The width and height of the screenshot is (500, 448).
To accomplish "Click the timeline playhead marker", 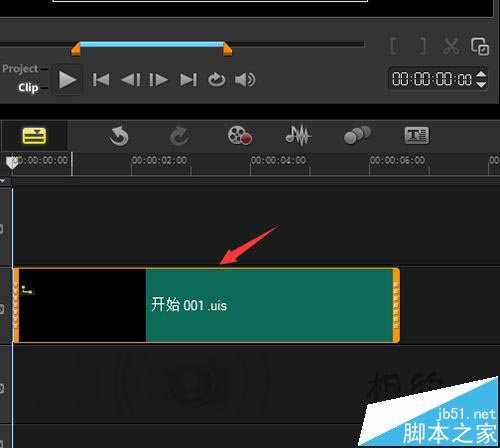I will [12, 163].
